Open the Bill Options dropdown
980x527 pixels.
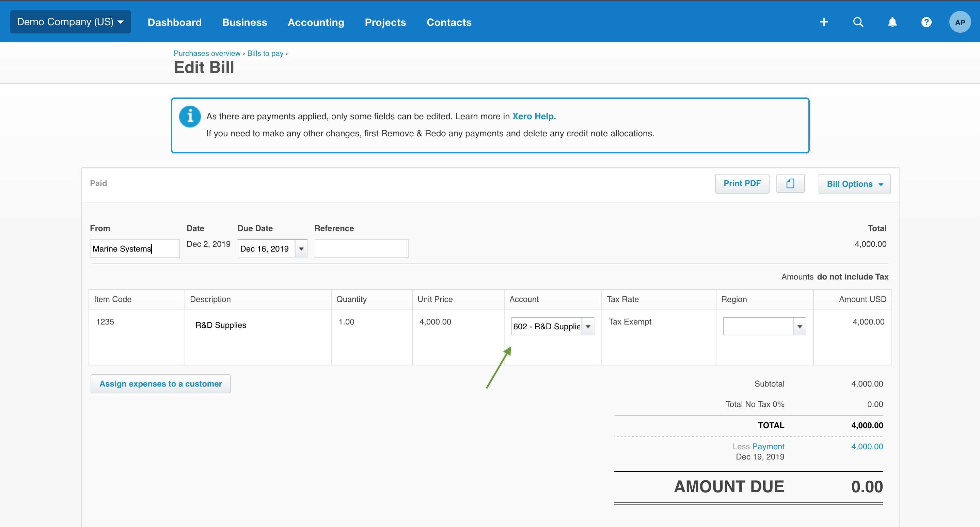point(854,183)
